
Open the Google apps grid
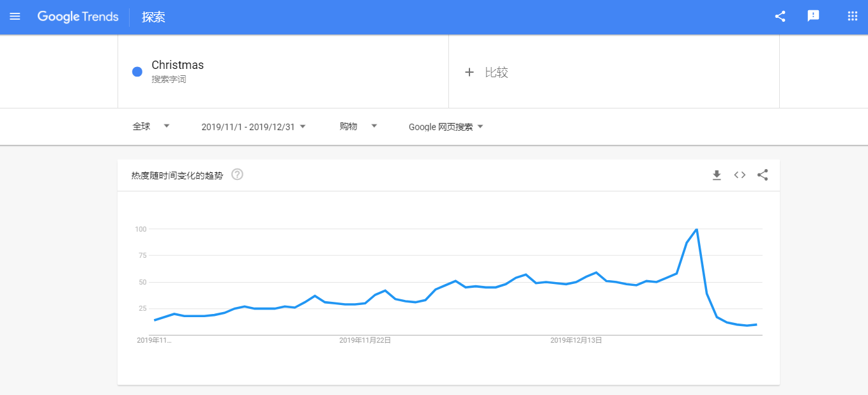point(852,17)
